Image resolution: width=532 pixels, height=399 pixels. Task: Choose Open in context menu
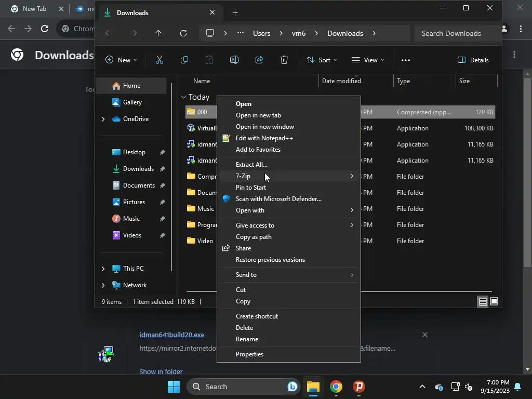click(x=288, y=103)
